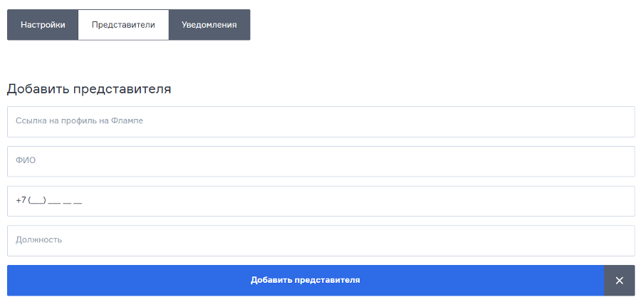644x302 pixels.
Task: Focus the Ссылка на профиль на Флампе field
Action: [321, 122]
